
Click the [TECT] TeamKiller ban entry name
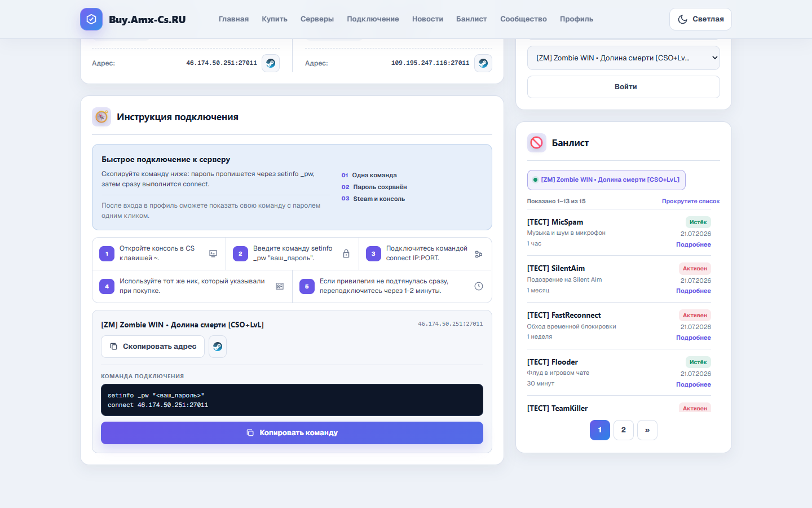(557, 408)
